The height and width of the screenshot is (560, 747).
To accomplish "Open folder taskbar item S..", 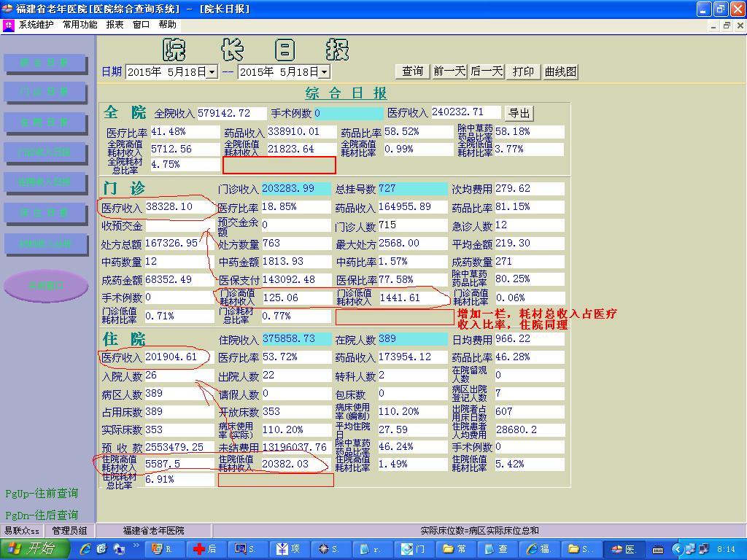I will click(581, 549).
